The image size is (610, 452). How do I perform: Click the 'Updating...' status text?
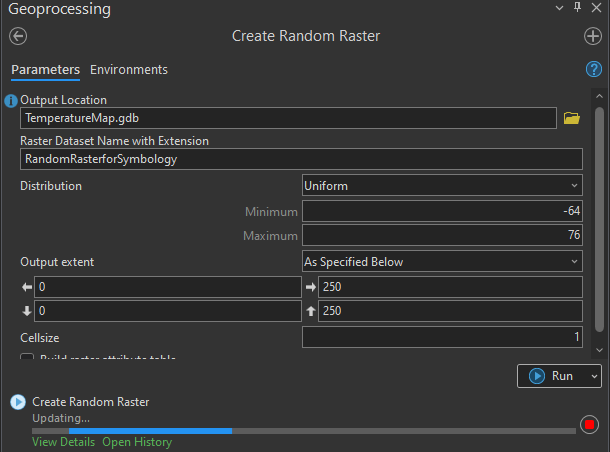[61, 418]
